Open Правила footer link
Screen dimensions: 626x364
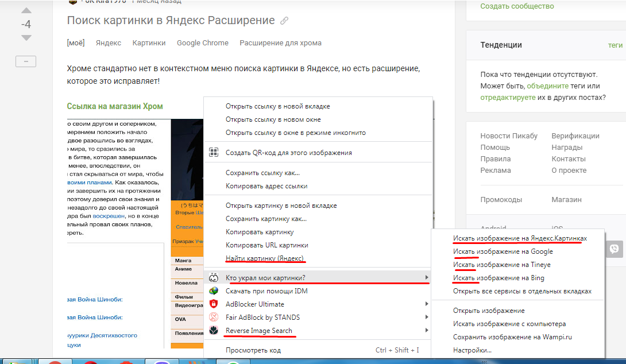tap(496, 159)
